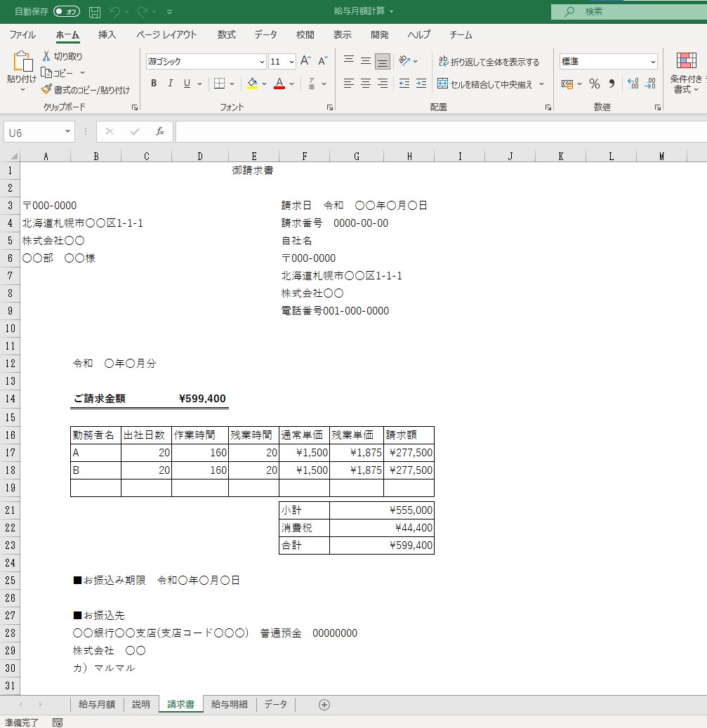Select the 給与明細 sheet tab
This screenshot has width=707, height=728.
[x=230, y=704]
